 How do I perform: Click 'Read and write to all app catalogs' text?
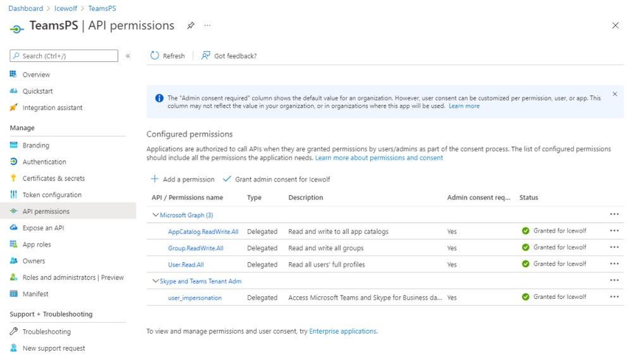point(338,232)
